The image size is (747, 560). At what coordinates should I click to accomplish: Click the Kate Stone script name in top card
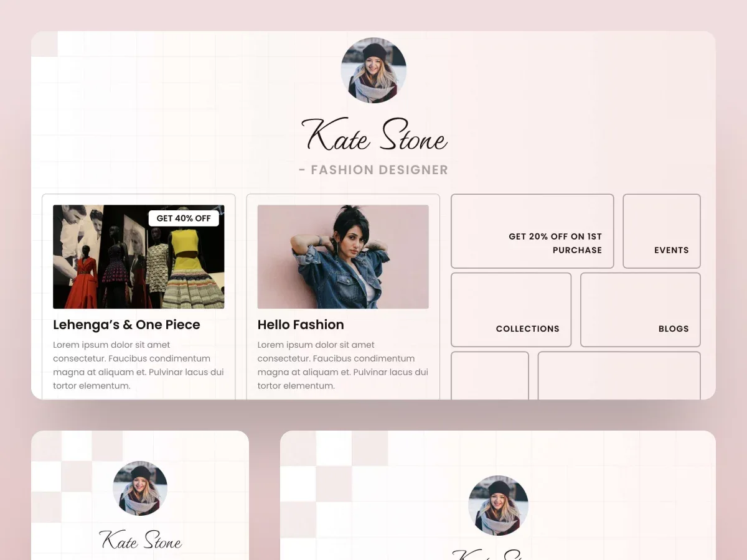[374, 135]
